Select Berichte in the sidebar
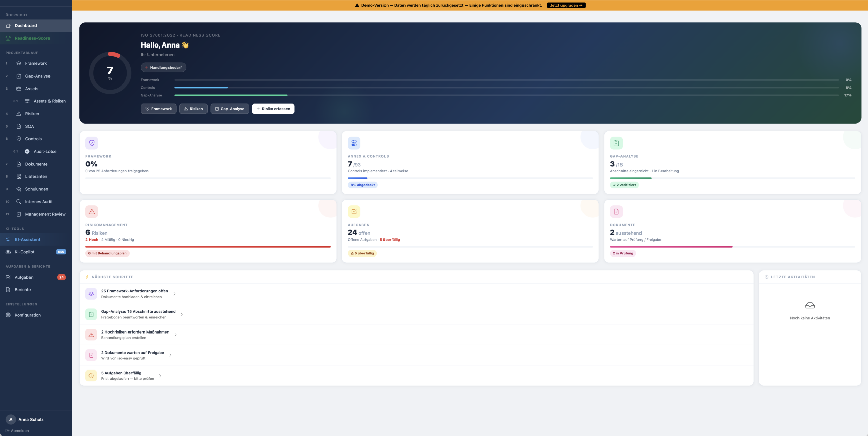Image resolution: width=868 pixels, height=436 pixels. pyautogui.click(x=22, y=289)
